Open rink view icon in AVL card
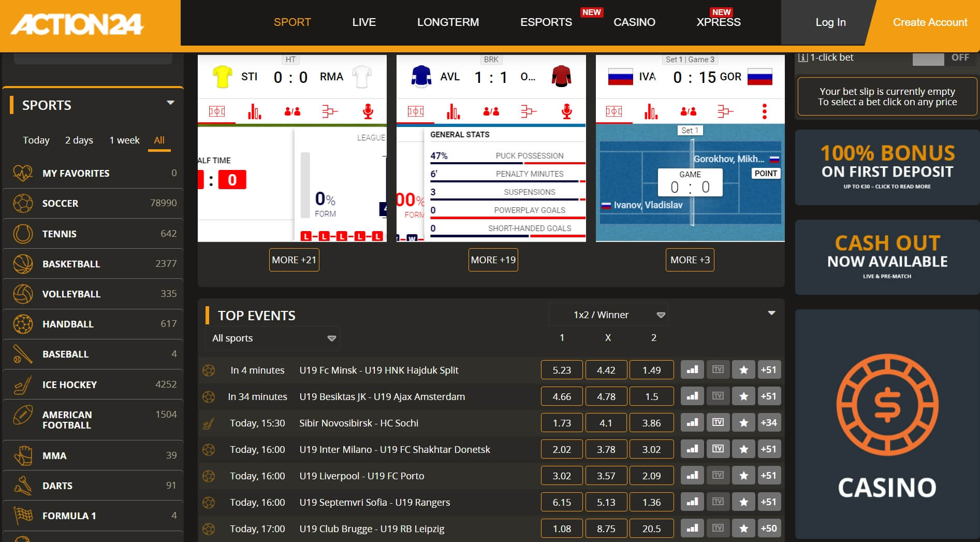The width and height of the screenshot is (980, 542). 415,111
